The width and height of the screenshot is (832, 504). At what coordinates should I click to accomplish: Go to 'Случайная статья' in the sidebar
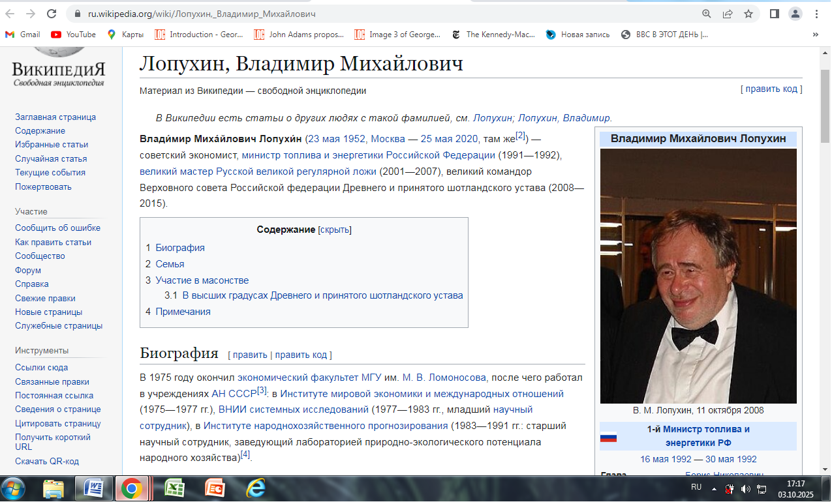51,158
